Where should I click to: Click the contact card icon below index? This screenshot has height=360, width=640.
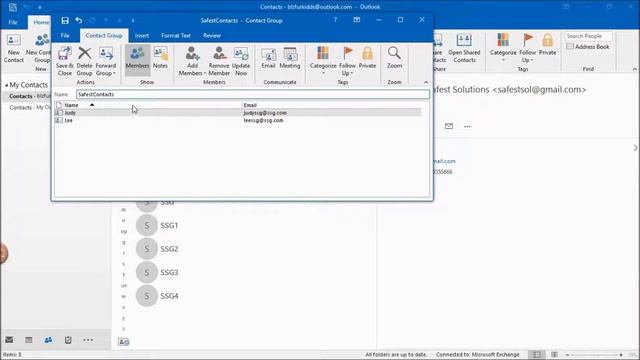click(124, 342)
